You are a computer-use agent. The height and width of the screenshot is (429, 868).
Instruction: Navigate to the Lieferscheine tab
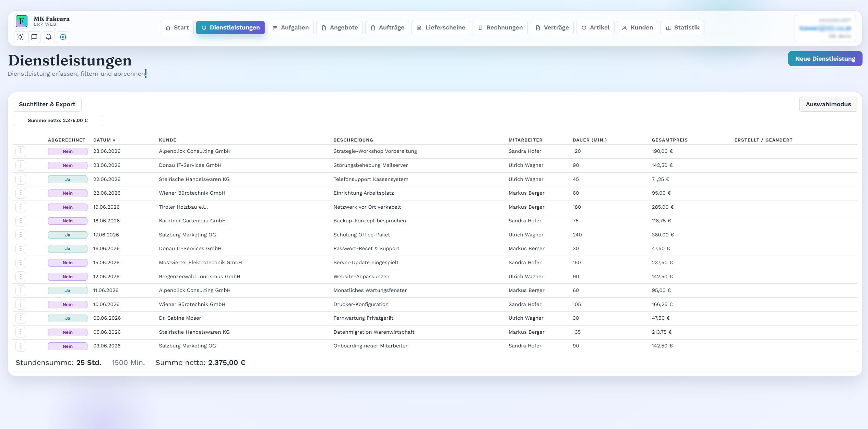[441, 27]
